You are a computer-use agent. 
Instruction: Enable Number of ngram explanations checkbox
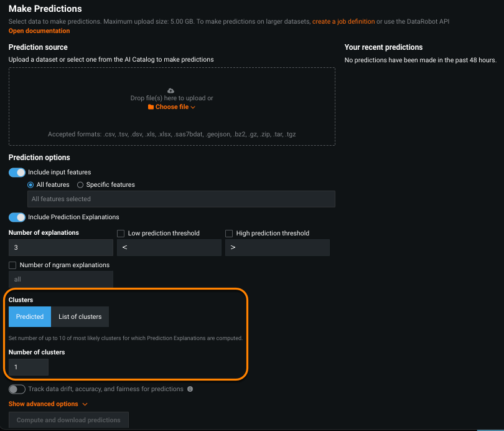(x=13, y=265)
